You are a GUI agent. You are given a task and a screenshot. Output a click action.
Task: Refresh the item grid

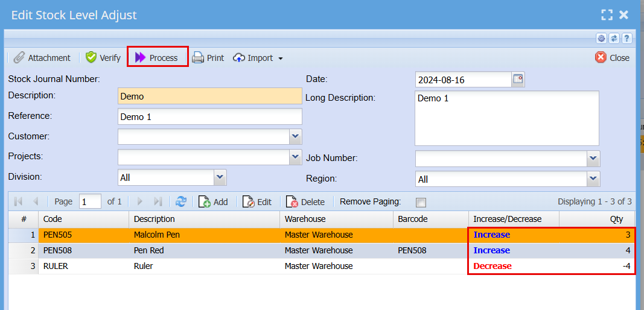(x=181, y=201)
